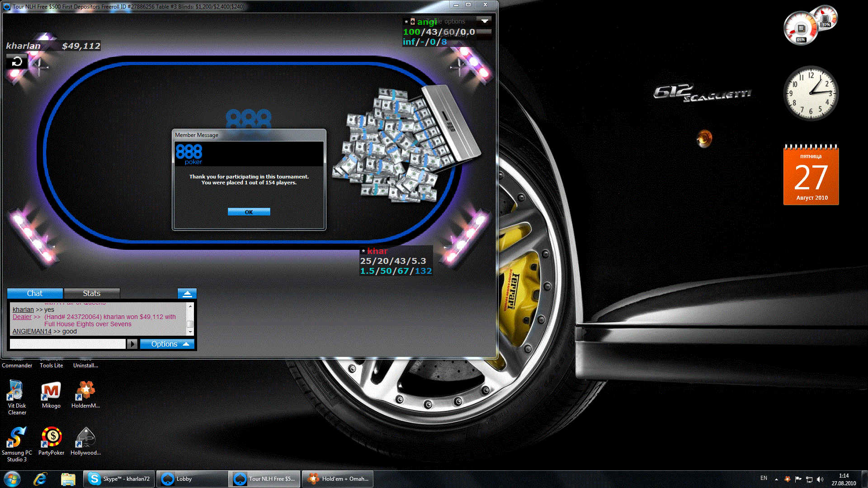Select the Chat tab
The image size is (868, 488).
[x=35, y=293]
